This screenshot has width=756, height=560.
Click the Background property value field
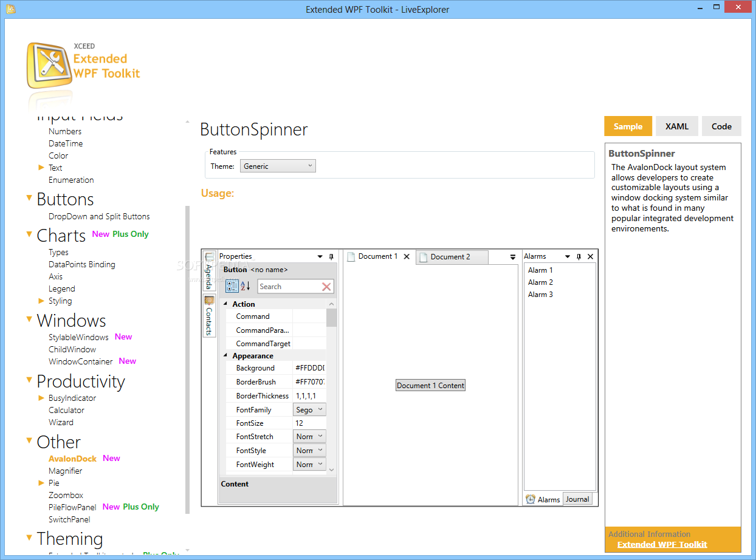click(x=309, y=368)
